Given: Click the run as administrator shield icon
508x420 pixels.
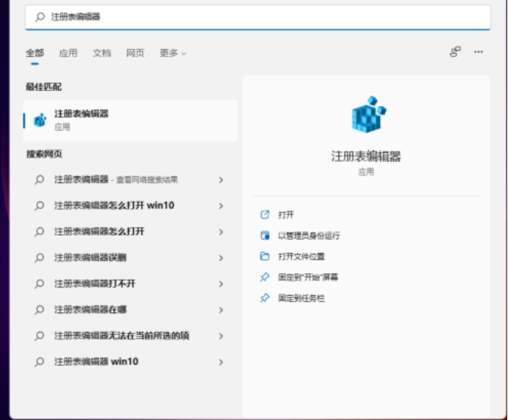Looking at the screenshot, I should click(264, 236).
